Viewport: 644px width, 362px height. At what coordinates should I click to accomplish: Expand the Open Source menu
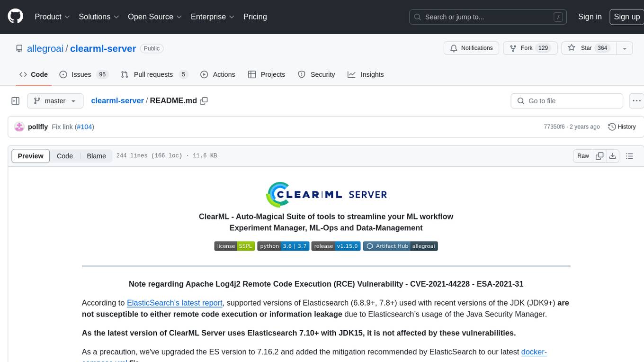155,17
